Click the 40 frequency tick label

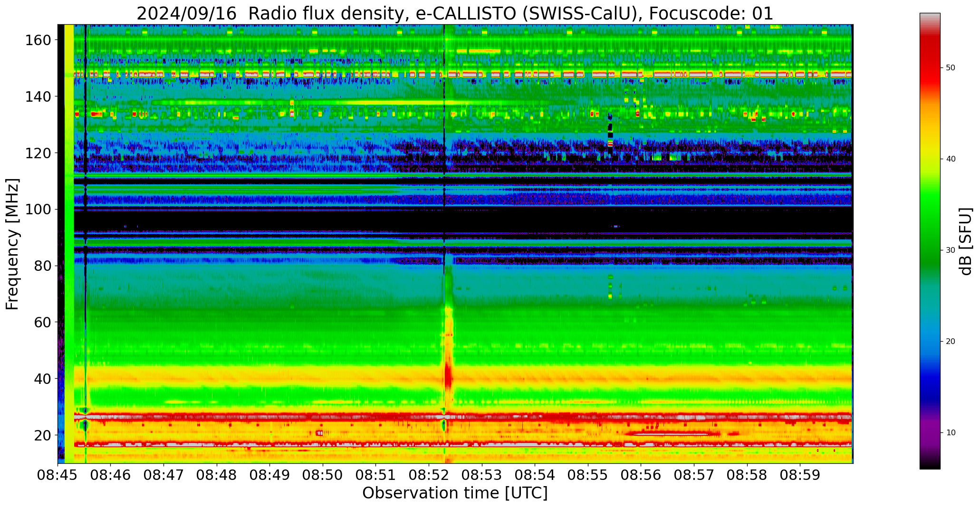click(43, 379)
